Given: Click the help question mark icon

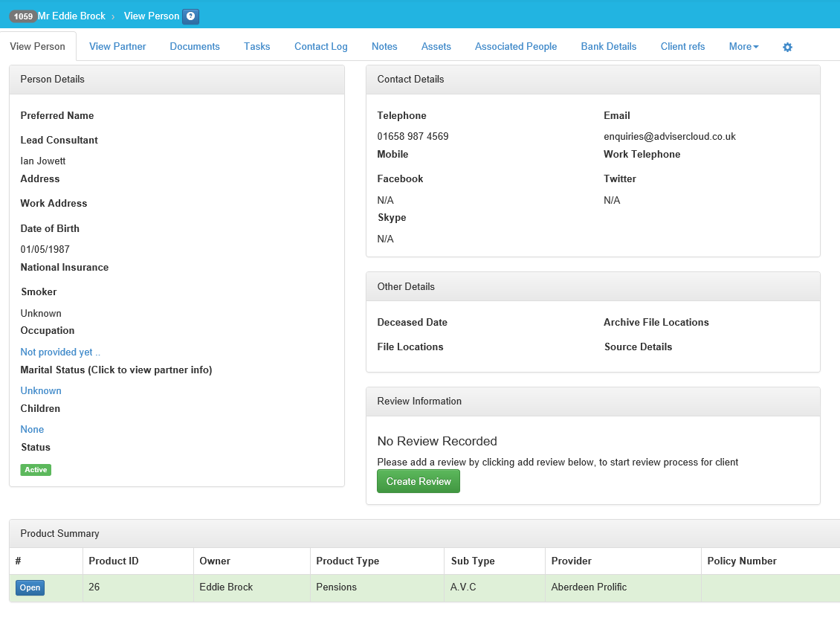Looking at the screenshot, I should [x=190, y=16].
